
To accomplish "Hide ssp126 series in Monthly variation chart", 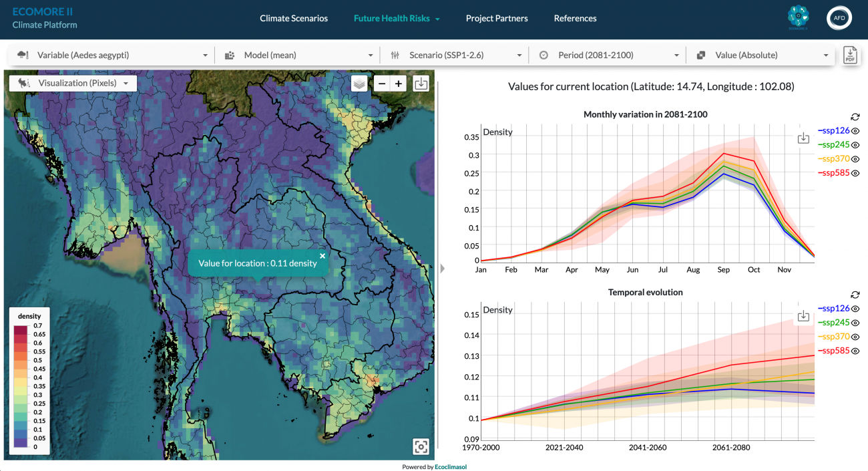I will [x=855, y=131].
